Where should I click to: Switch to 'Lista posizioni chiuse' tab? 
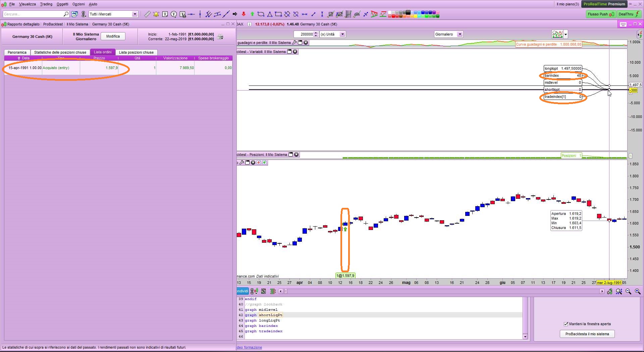click(136, 52)
